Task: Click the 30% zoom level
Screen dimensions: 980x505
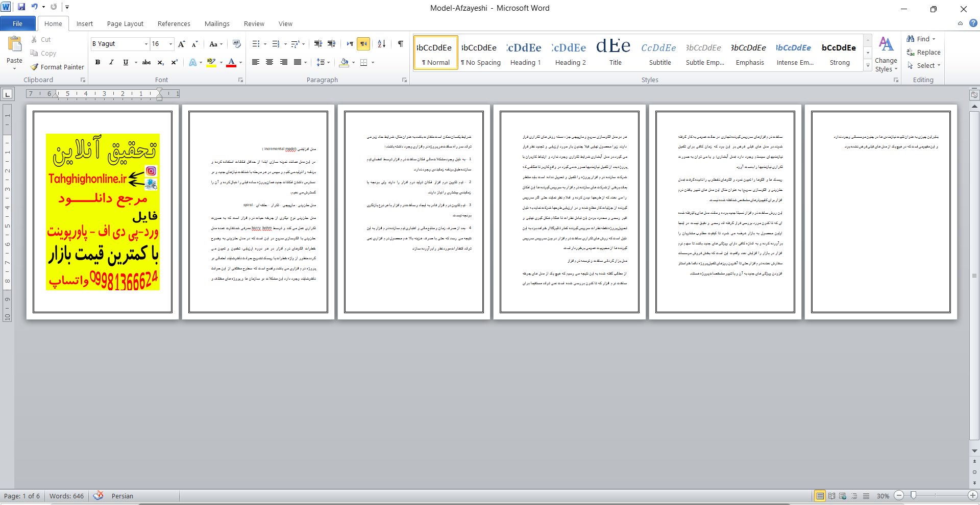Action: click(883, 496)
